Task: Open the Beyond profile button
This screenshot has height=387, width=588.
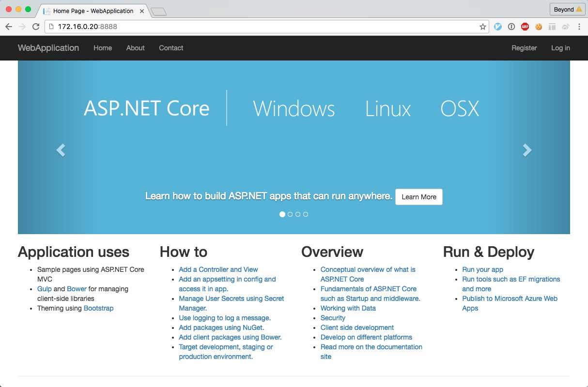Action: (x=568, y=9)
